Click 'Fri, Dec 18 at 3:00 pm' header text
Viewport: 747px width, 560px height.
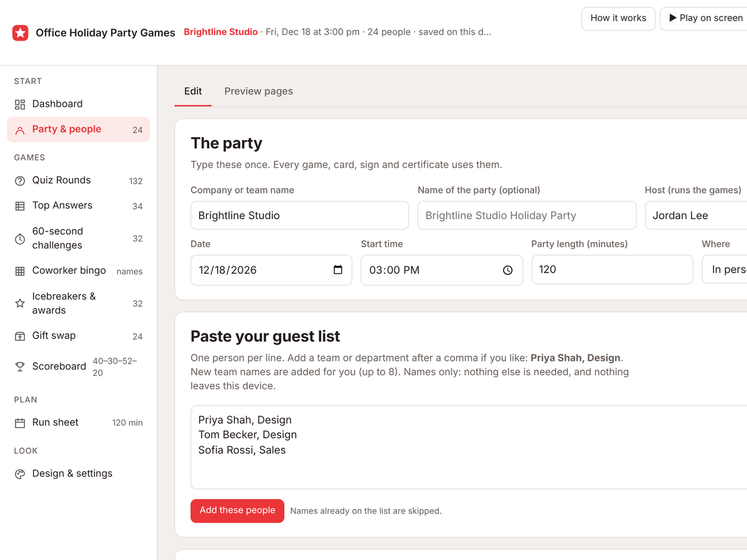pos(312,32)
